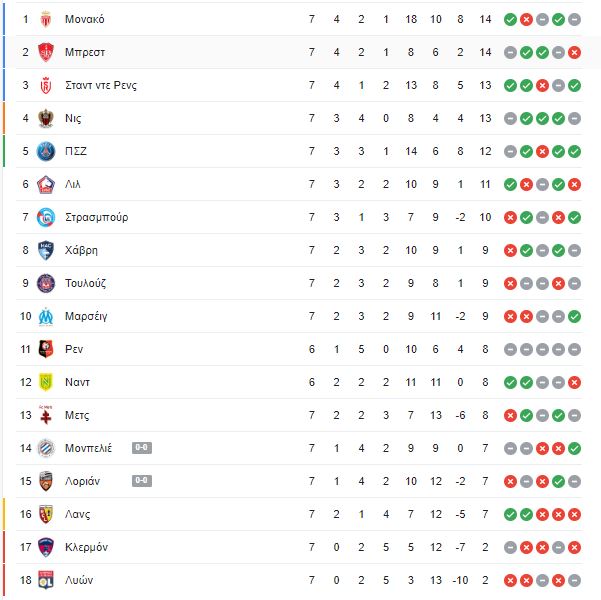601x600 pixels.
Task: Click the Νις club crest icon
Action: pos(46,118)
